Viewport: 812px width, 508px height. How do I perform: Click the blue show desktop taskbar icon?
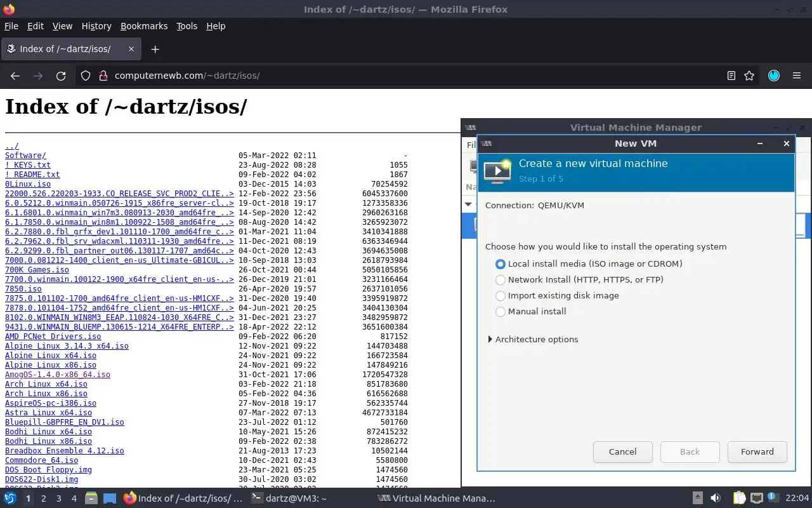(x=110, y=498)
